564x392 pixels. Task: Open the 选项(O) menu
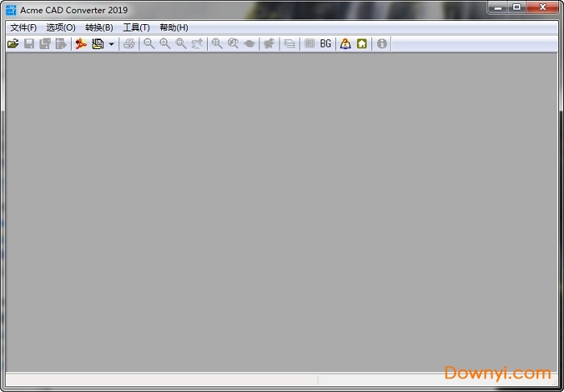60,27
